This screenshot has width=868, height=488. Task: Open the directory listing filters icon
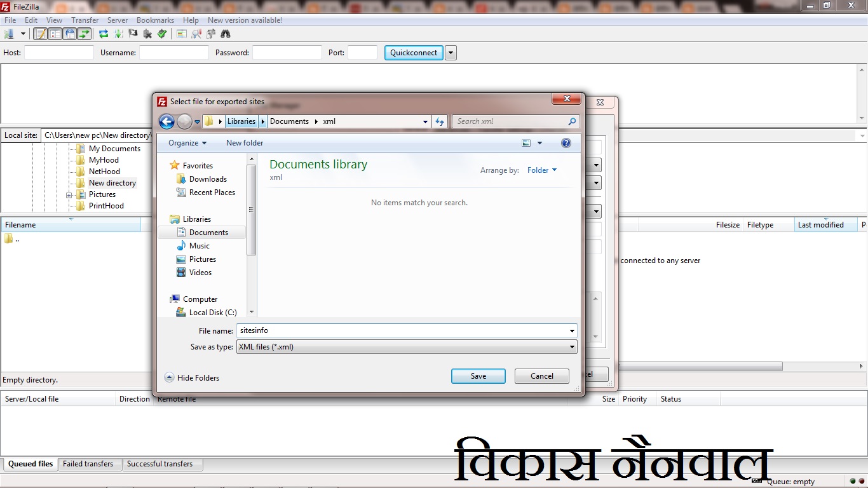(x=182, y=34)
